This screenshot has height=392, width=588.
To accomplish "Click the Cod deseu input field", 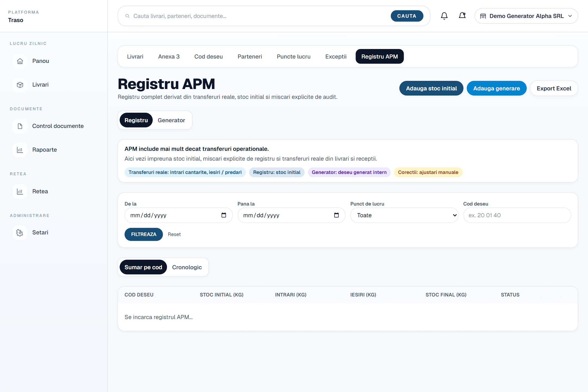I will point(517,215).
